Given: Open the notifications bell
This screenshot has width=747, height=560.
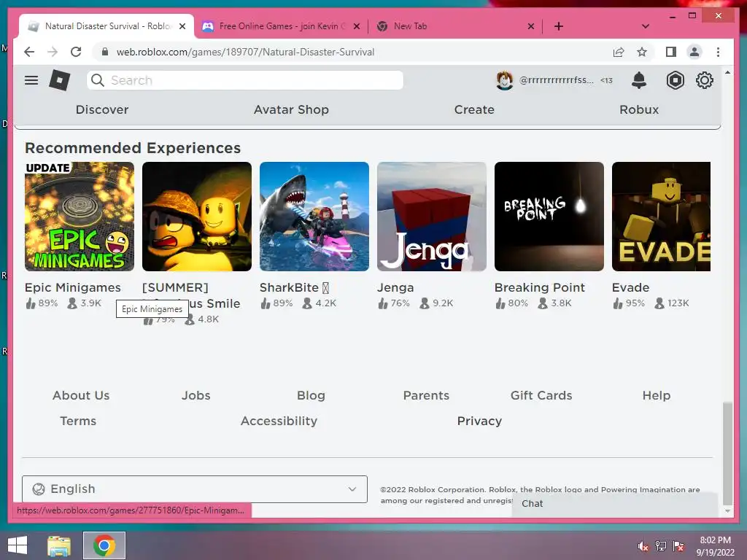Looking at the screenshot, I should 639,80.
